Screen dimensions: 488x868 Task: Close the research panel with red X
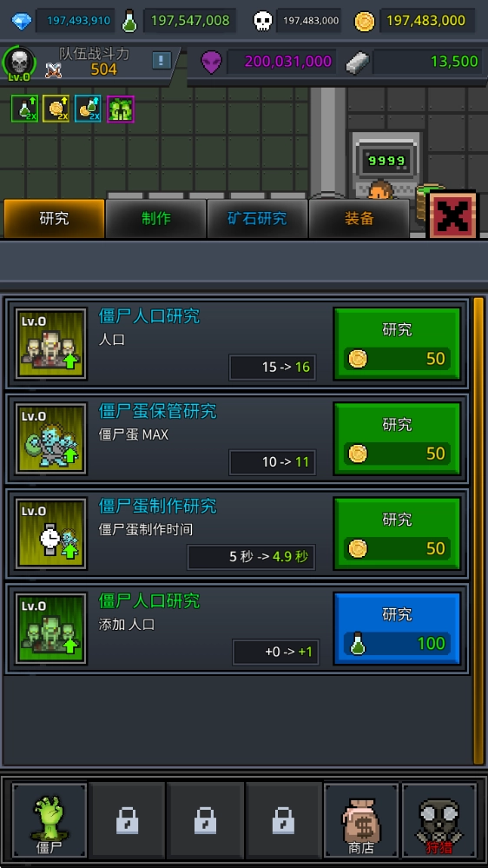click(452, 215)
